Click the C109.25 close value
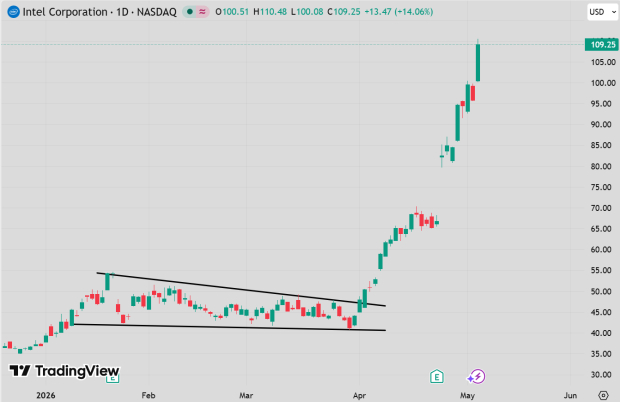The width and height of the screenshot is (620, 402). [x=344, y=12]
